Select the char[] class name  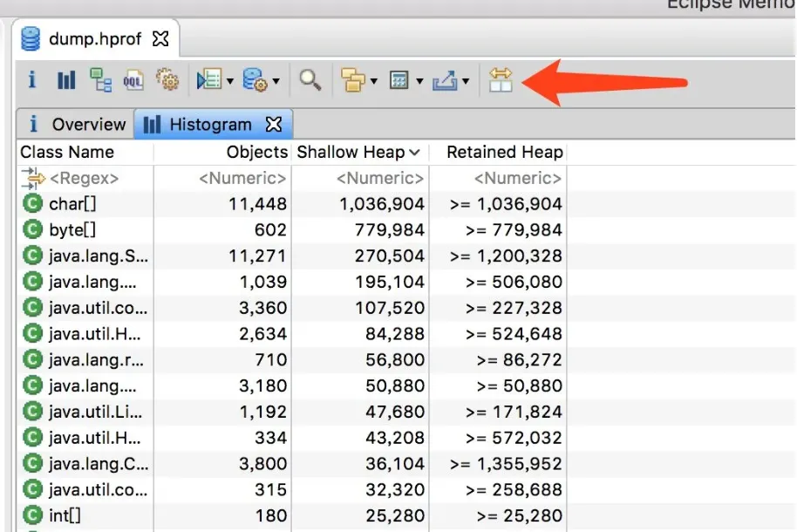click(72, 204)
